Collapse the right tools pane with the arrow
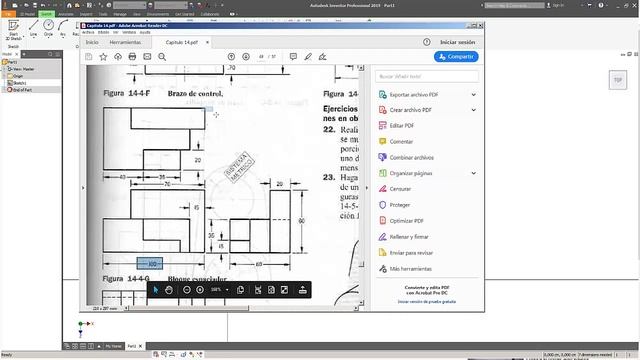 pyautogui.click(x=367, y=188)
